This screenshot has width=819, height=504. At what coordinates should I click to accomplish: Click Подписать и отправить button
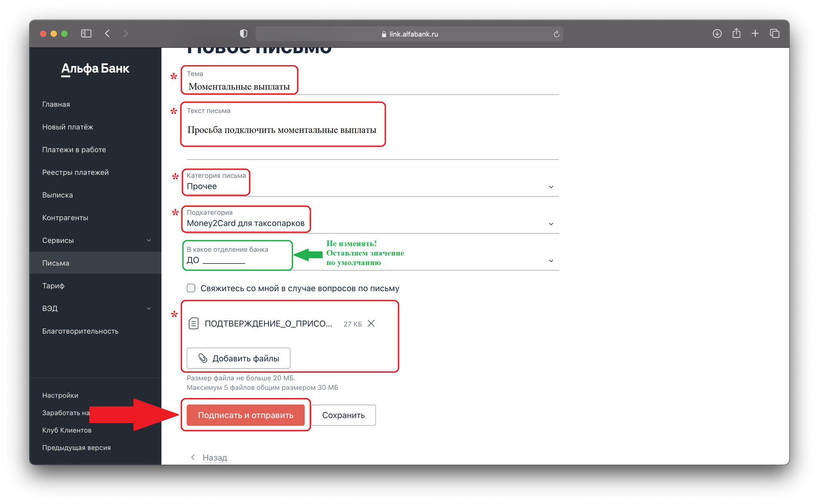[x=246, y=415]
